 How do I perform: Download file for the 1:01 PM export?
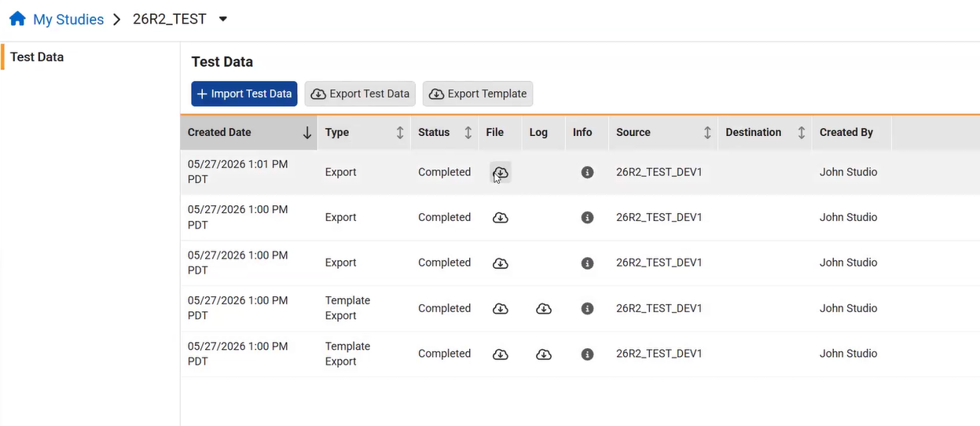(500, 172)
